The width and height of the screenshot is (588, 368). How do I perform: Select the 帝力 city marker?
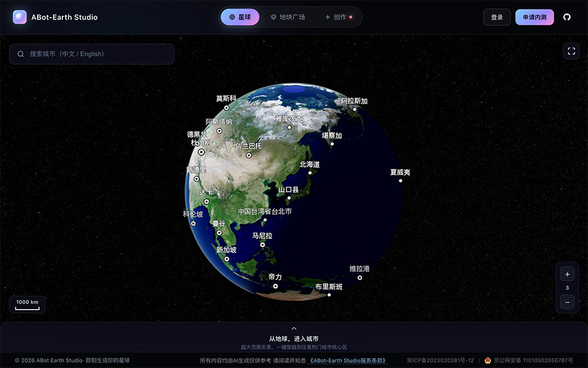(x=275, y=286)
